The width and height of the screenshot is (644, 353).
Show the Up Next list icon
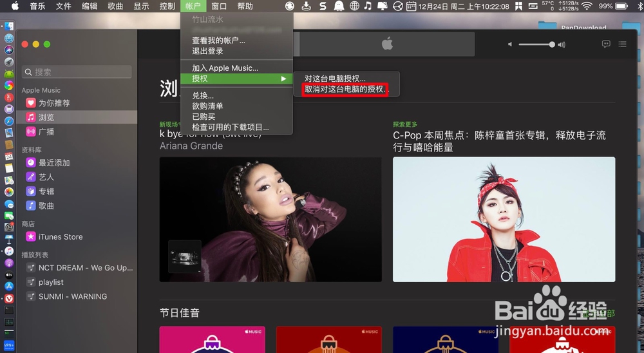pos(622,44)
